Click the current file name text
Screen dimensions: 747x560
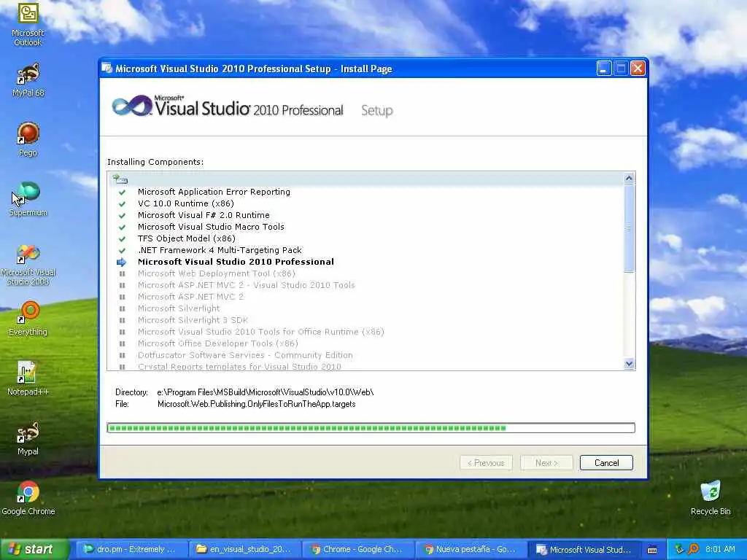[256, 404]
